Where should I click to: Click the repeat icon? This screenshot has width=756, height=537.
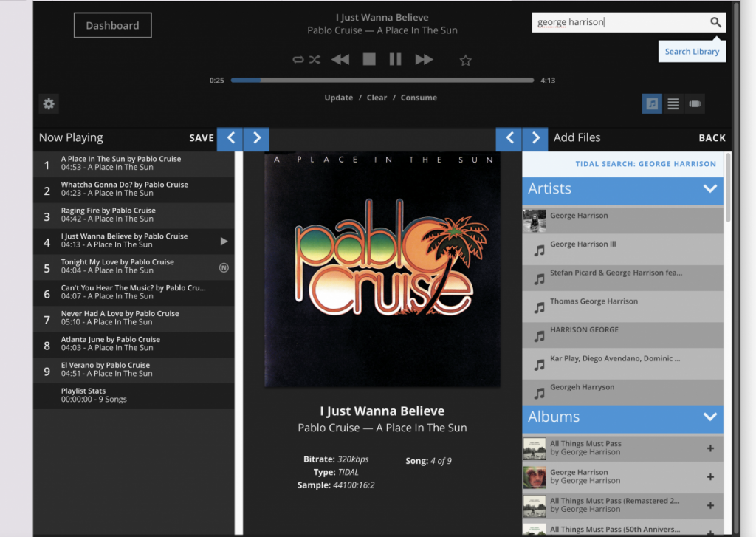pos(298,60)
